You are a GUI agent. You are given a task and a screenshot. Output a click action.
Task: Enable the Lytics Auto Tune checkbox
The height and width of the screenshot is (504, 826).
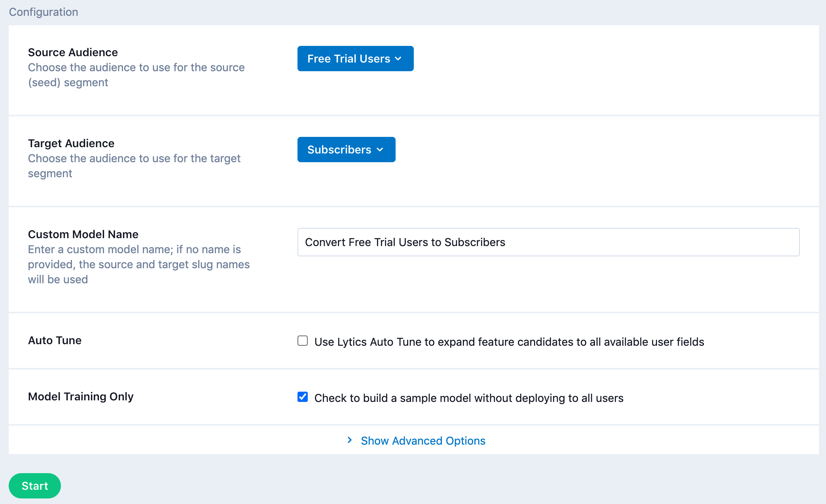303,341
